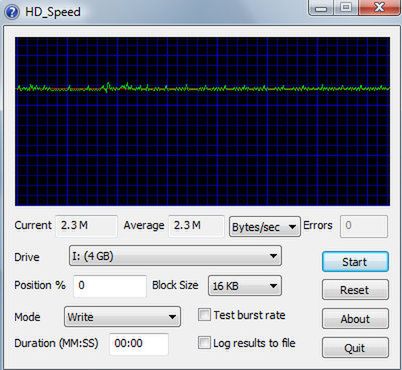Enable Test burst rate checkbox
This screenshot has height=370, width=402.
pyautogui.click(x=204, y=315)
